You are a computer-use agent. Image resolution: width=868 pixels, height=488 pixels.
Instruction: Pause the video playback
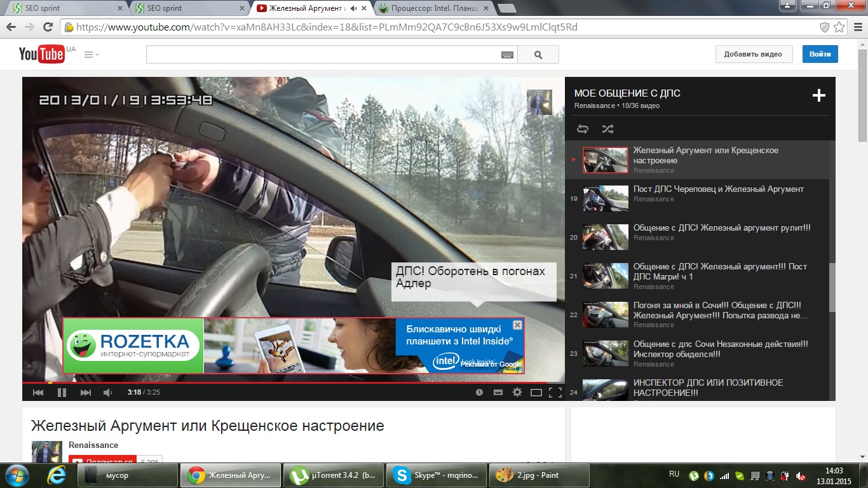[62, 393]
